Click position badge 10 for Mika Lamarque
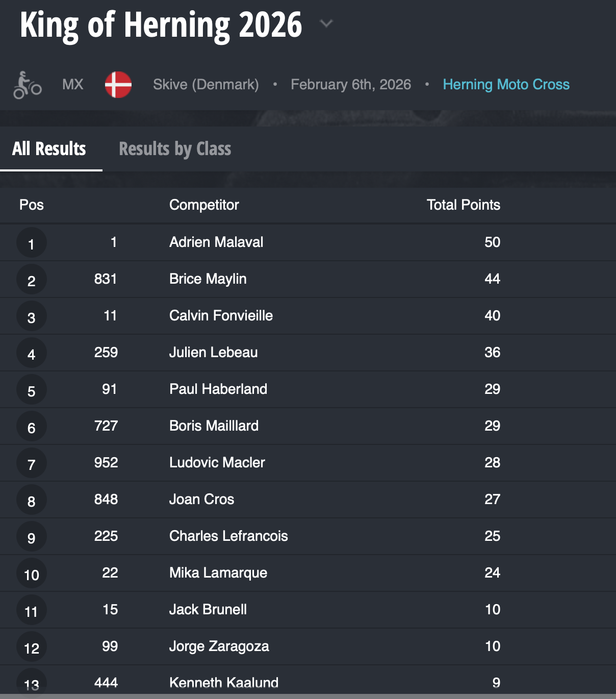 pyautogui.click(x=32, y=574)
